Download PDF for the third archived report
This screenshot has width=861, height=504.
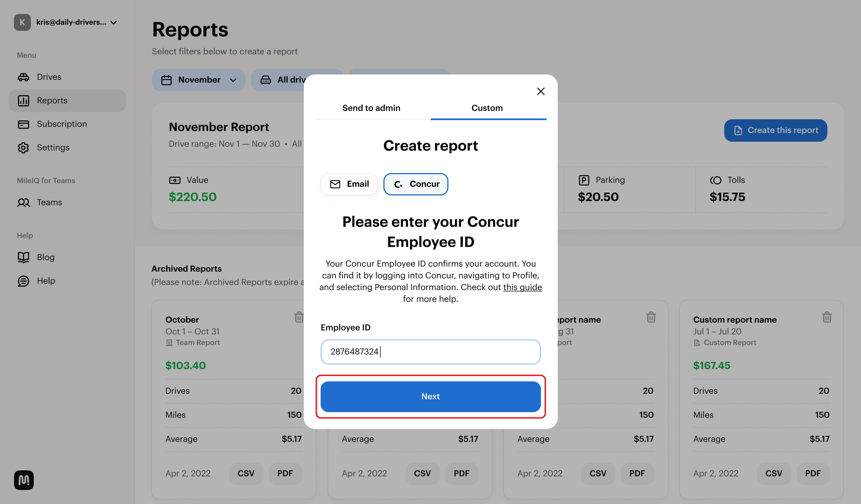click(637, 474)
